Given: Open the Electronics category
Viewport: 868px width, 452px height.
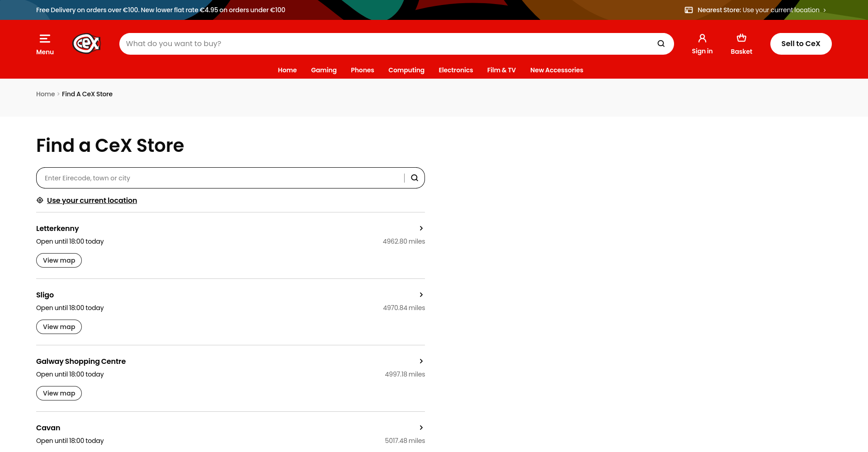Looking at the screenshot, I should (x=456, y=70).
